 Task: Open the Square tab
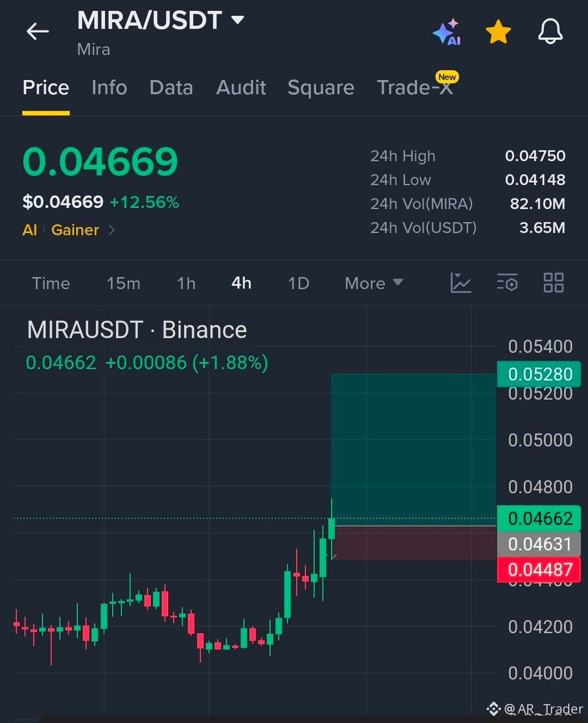[321, 88]
